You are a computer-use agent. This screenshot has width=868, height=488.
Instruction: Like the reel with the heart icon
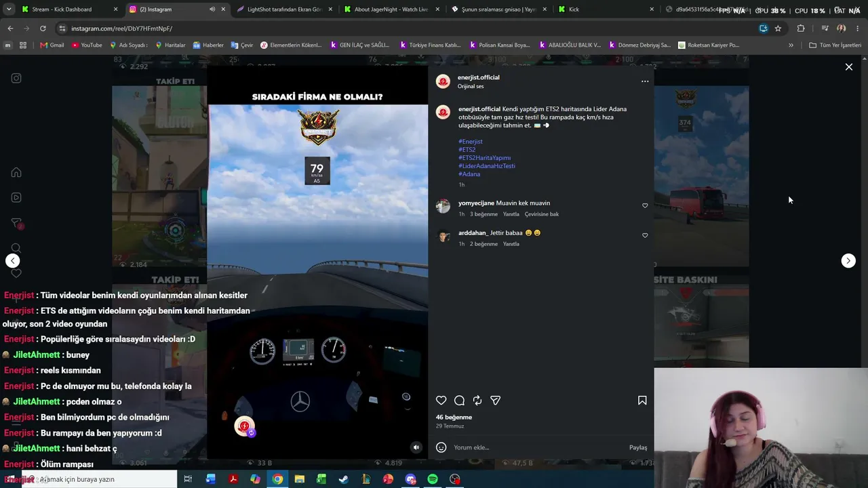pyautogui.click(x=441, y=401)
